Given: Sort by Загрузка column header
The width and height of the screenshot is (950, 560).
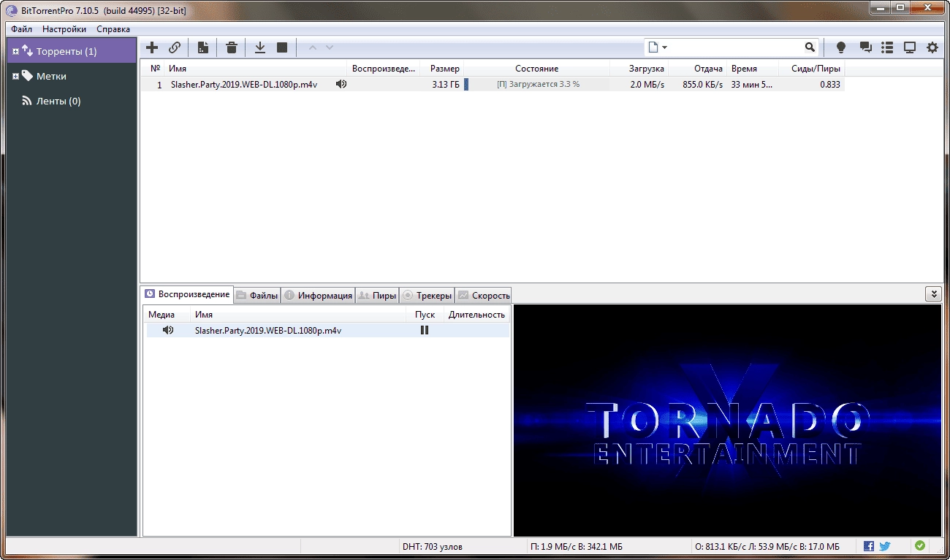Looking at the screenshot, I should tap(639, 69).
